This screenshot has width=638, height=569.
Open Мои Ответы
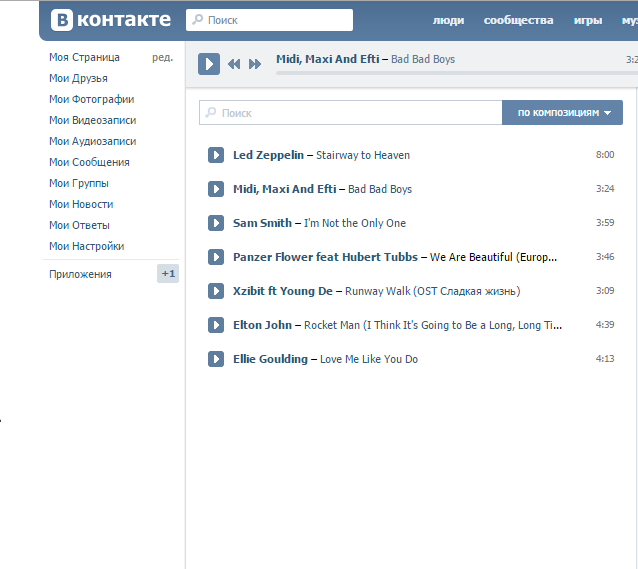point(79,225)
